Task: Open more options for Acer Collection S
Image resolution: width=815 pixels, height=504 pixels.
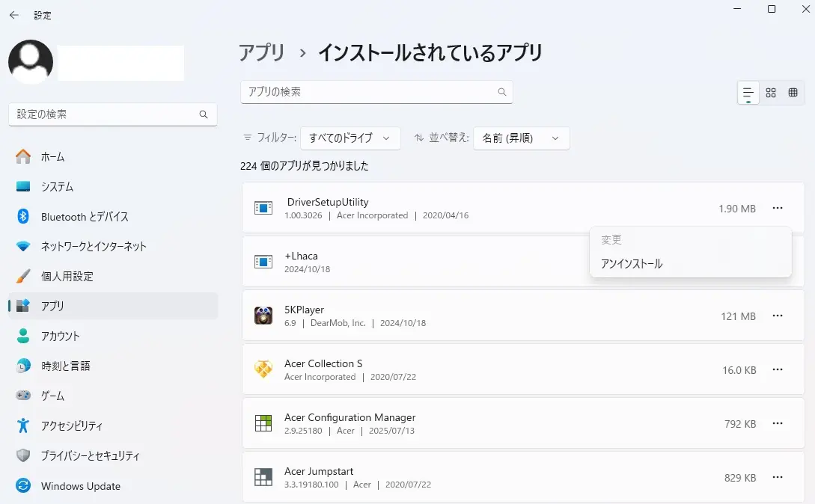Action: tap(778, 369)
